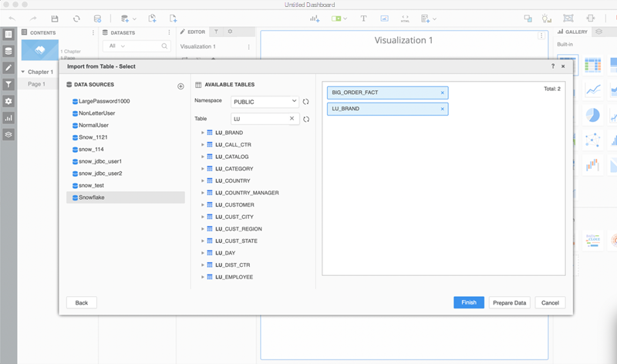Remove LU_BRAND from selected tables
The image size is (617, 364).
click(x=442, y=109)
